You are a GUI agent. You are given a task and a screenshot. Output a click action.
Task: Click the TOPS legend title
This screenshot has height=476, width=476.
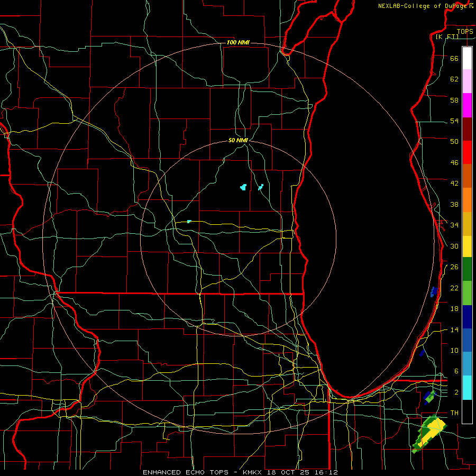point(465,31)
